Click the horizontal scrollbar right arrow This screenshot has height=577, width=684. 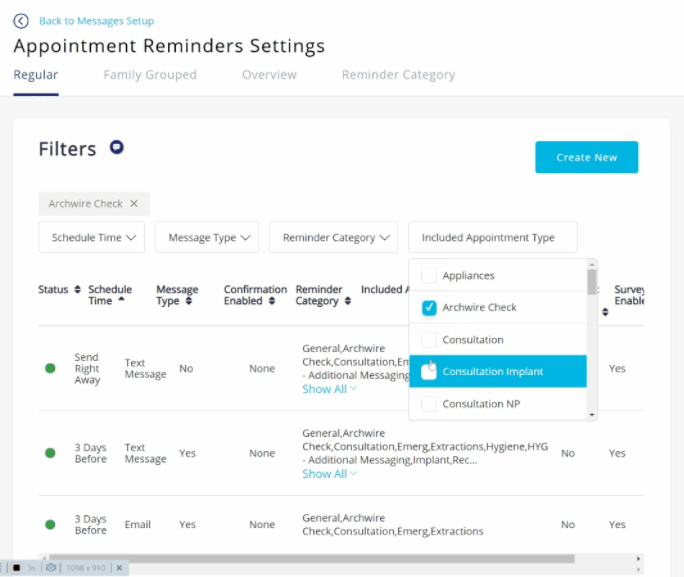pos(638,559)
